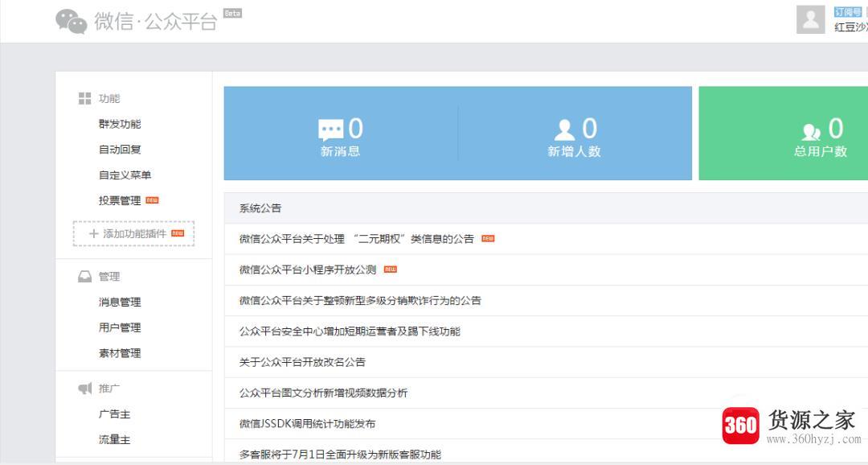Open notice on 多级分销欺诈行为
This screenshot has height=465, width=868.
tap(360, 300)
